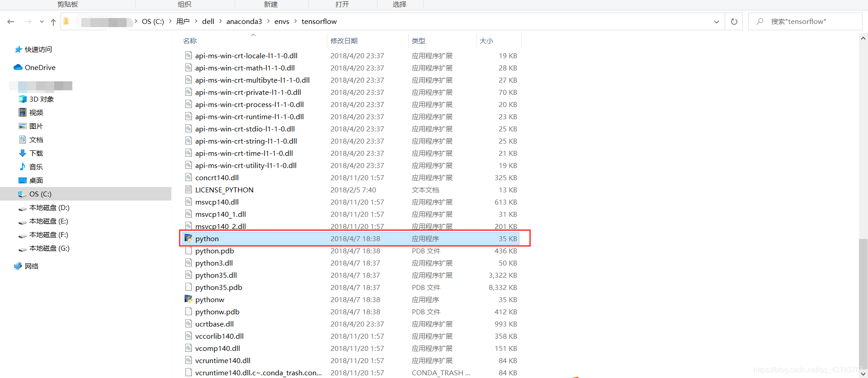
Task: Expand the chevron after OS (C:) in breadcrumb
Action: (x=170, y=21)
